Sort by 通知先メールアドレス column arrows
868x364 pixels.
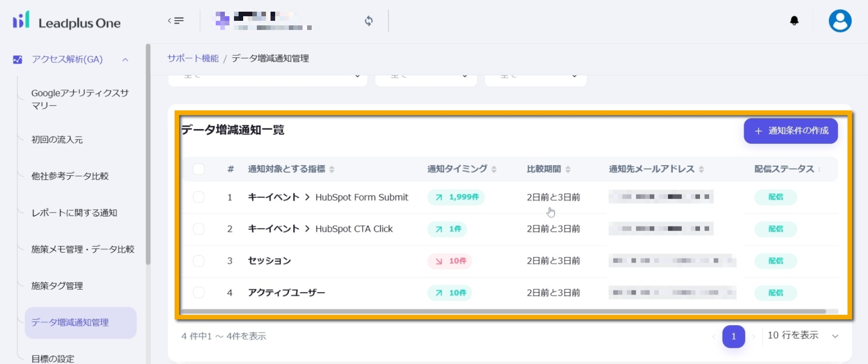(x=701, y=169)
